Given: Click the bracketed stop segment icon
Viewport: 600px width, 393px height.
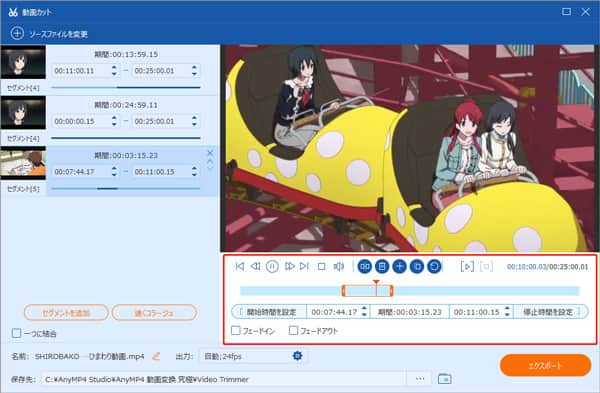Looking at the screenshot, I should click(487, 266).
